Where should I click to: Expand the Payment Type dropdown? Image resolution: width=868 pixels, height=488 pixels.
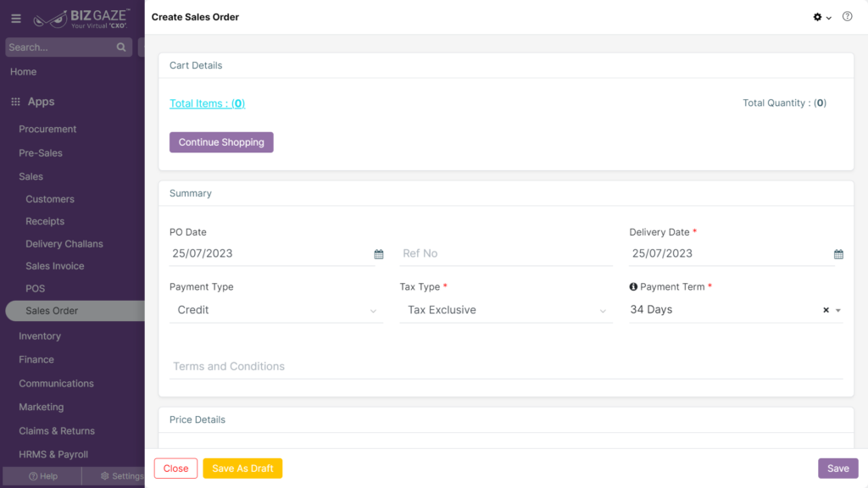[x=275, y=310]
